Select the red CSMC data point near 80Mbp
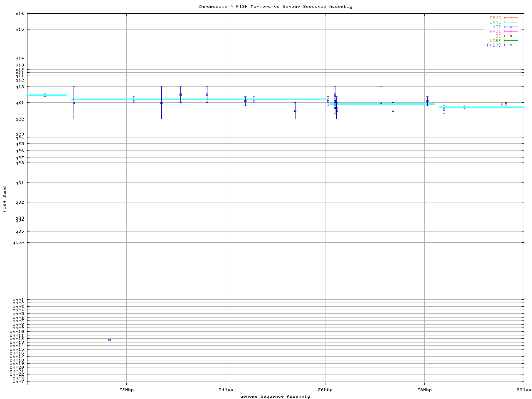 pyautogui.click(x=502, y=104)
